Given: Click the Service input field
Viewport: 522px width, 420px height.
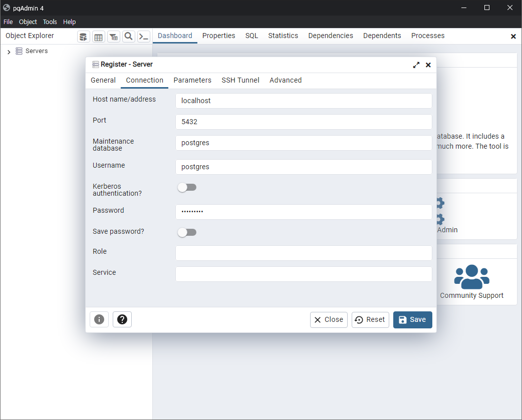Looking at the screenshot, I should (x=304, y=274).
